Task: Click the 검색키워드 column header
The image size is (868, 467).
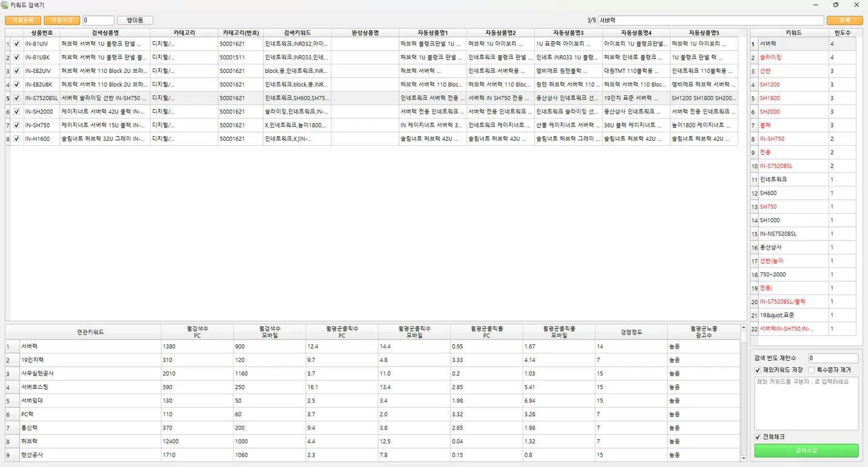Action: pos(297,33)
